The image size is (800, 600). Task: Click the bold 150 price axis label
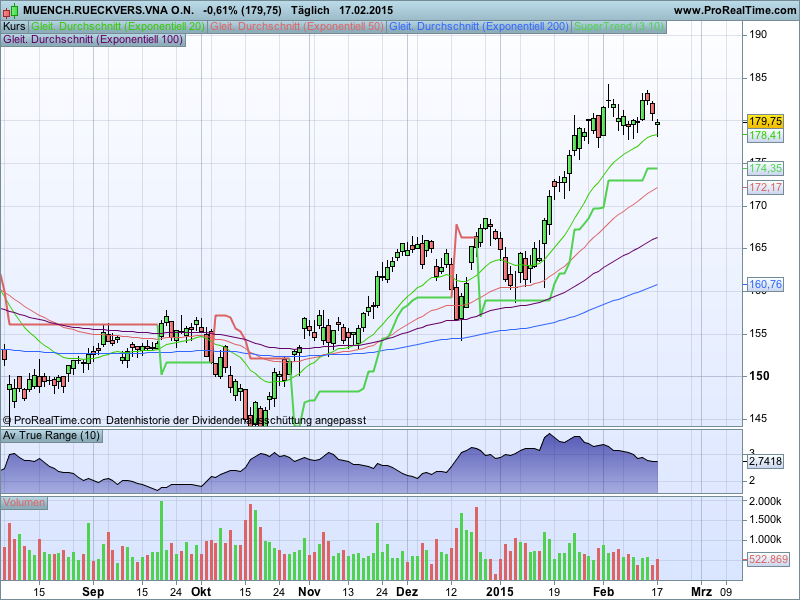759,376
